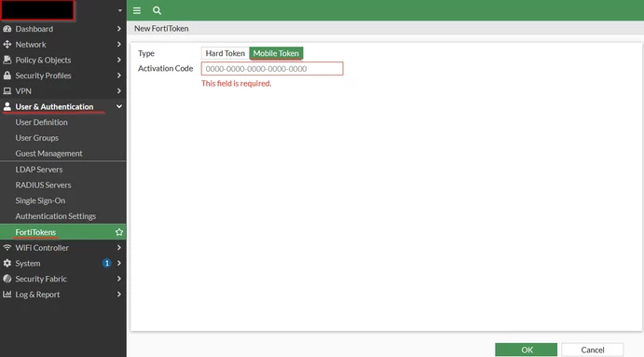Open Authentication Settings page
The width and height of the screenshot is (644, 357).
click(55, 216)
